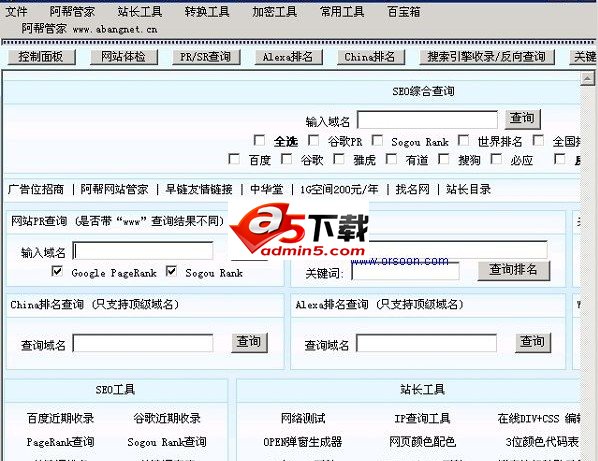Image resolution: width=598 pixels, height=461 pixels.
Task: Uncheck the Google PageRank checkbox
Action: [x=57, y=271]
